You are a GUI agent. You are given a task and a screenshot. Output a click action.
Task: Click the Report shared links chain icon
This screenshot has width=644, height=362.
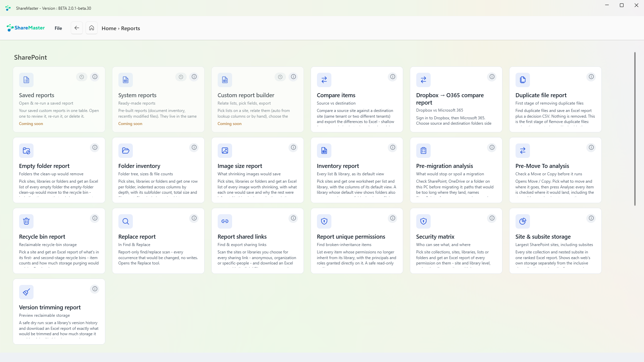225,221
